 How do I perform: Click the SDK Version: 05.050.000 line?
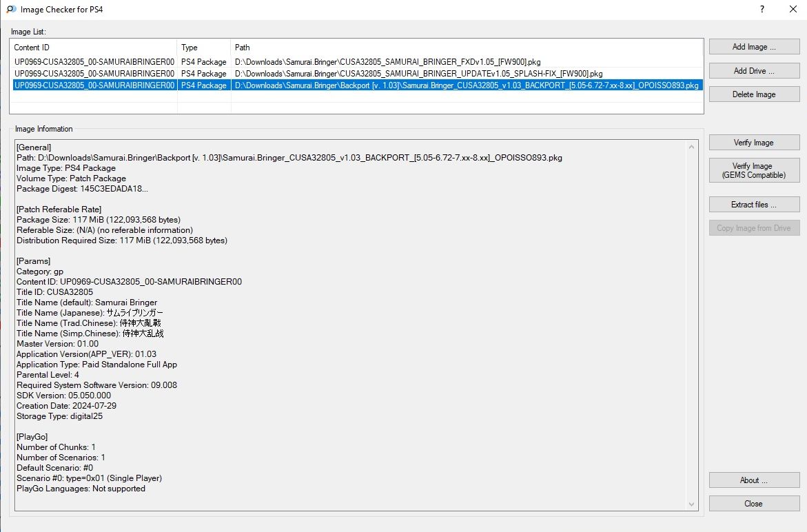pyautogui.click(x=63, y=396)
